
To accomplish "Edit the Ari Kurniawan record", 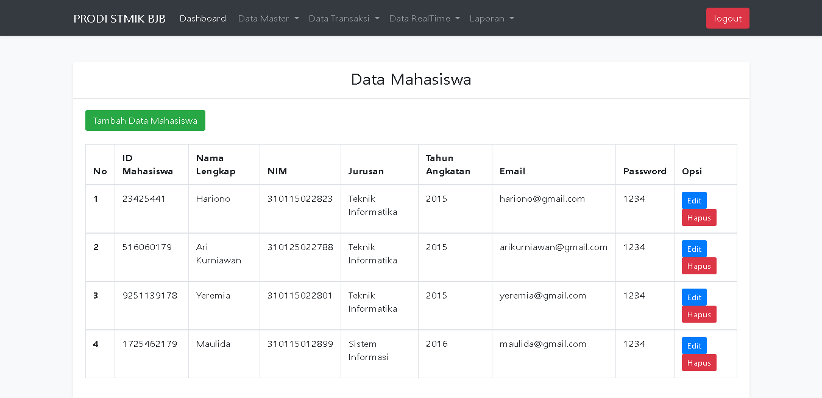I will click(694, 249).
